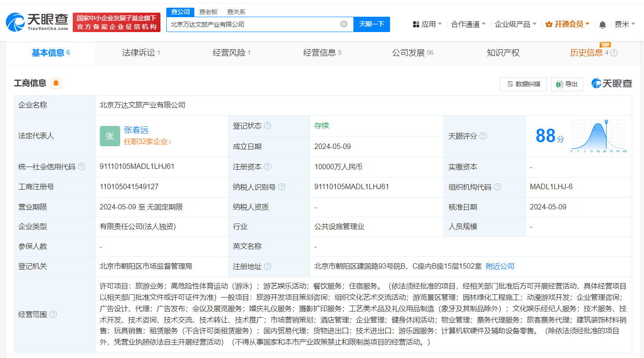The image size is (644, 358).
Task: Click the Tianyancha logo icon
Action: pos(16,22)
